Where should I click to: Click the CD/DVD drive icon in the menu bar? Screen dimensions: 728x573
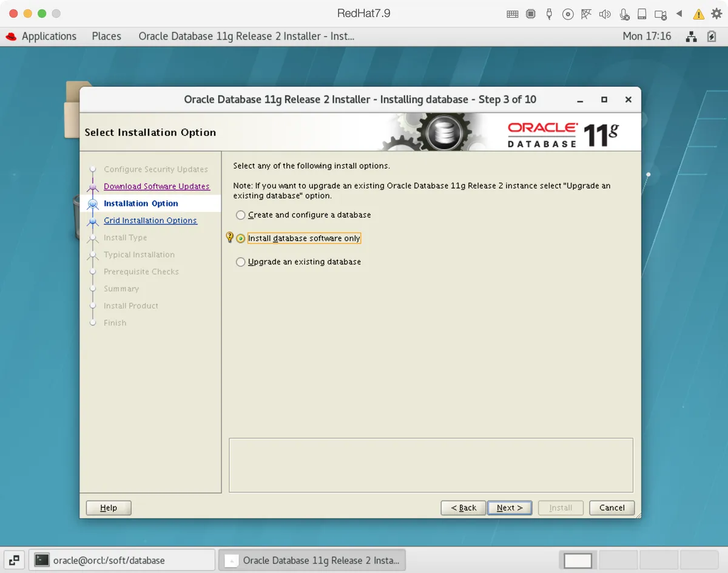click(568, 13)
